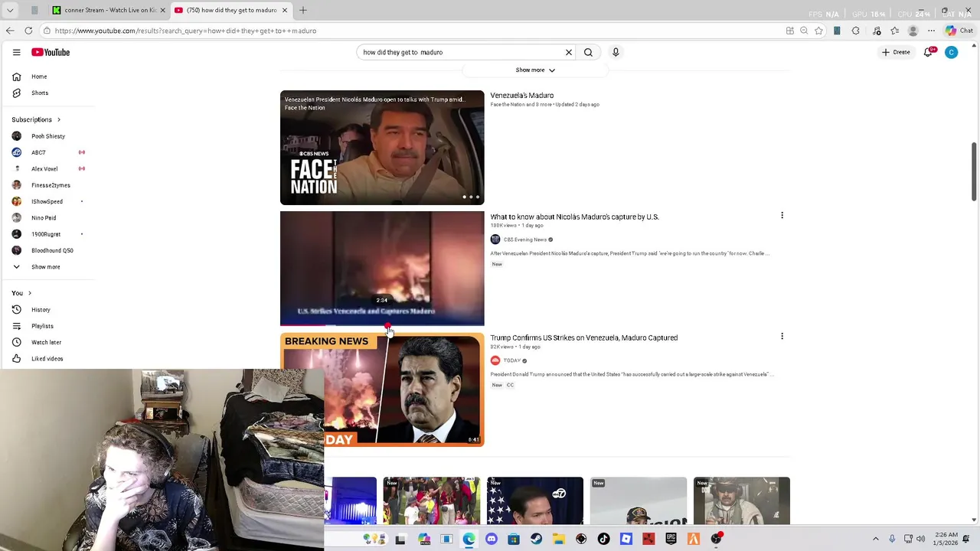This screenshot has height=551, width=980.
Task: Clear the search box with the X
Action: click(x=569, y=52)
